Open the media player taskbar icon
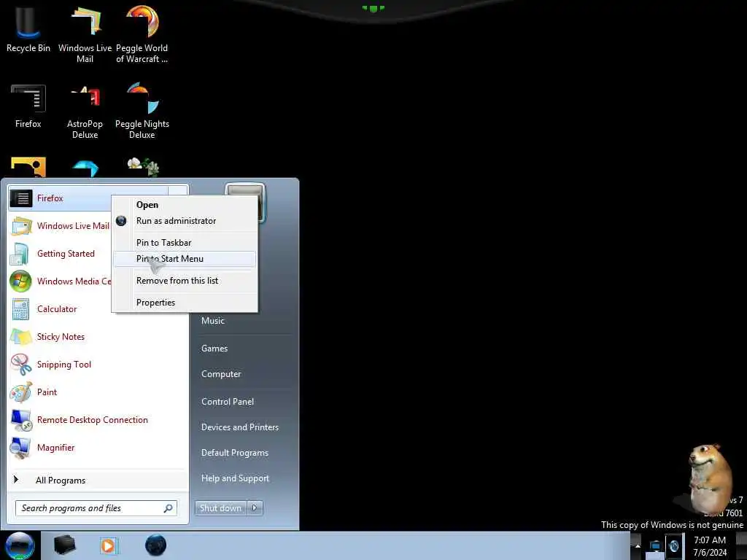The width and height of the screenshot is (747, 560). pos(108,545)
